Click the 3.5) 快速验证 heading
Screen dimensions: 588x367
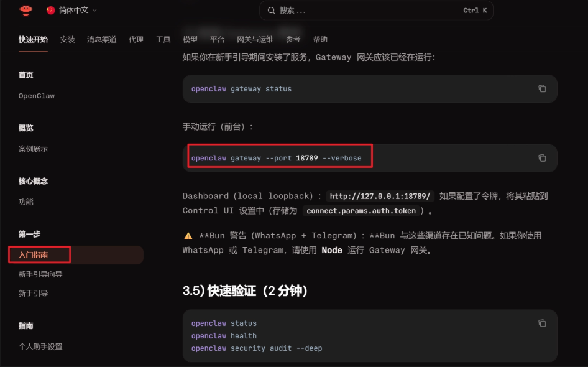pos(245,290)
